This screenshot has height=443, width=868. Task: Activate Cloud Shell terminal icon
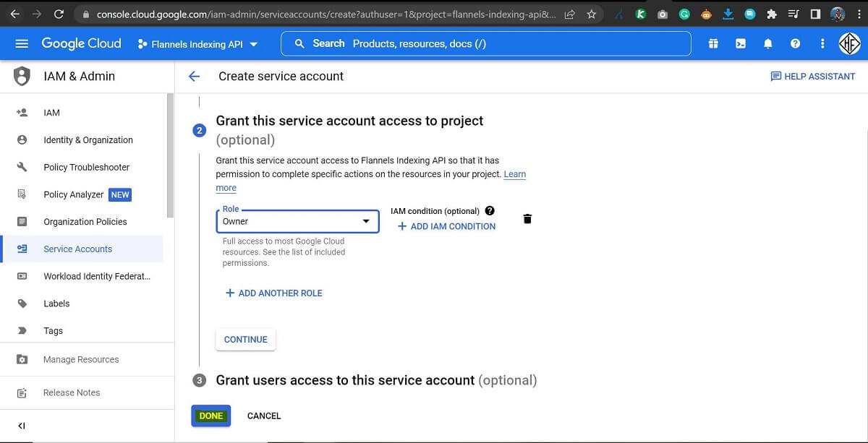[741, 43]
